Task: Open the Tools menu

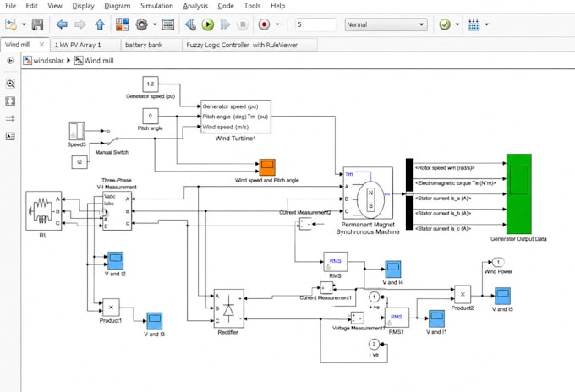Action: (252, 6)
